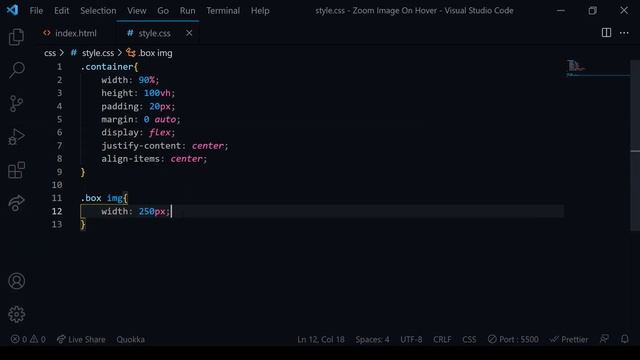Show errors and warnings in status bar
Screen dimensions: 640x360
point(28,339)
